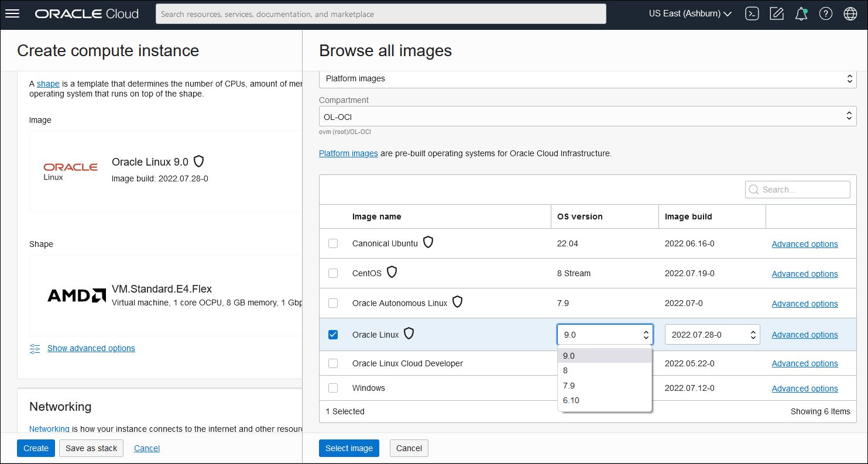Click the shield icon beside Oracle Autonomous Linux
This screenshot has height=464, width=868.
(457, 302)
